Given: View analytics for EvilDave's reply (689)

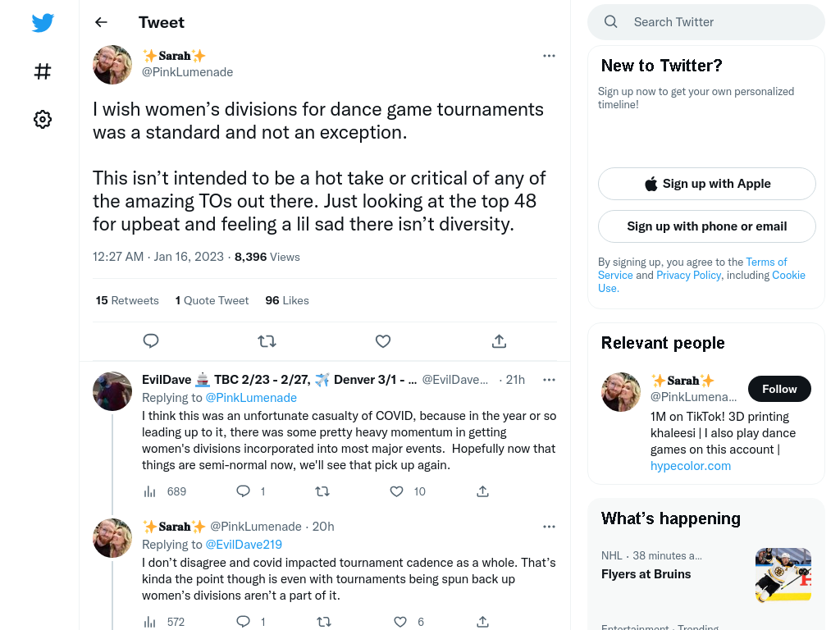Looking at the screenshot, I should pos(149,491).
